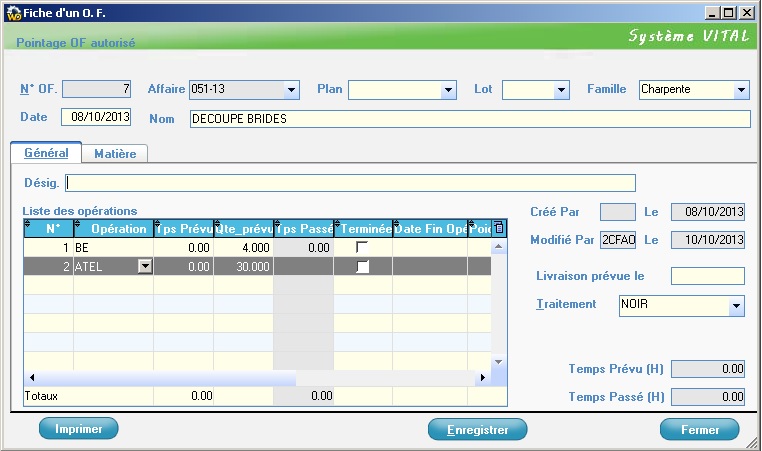The width and height of the screenshot is (762, 451).
Task: Check Terminée for the ATEL operation
Action: [362, 266]
